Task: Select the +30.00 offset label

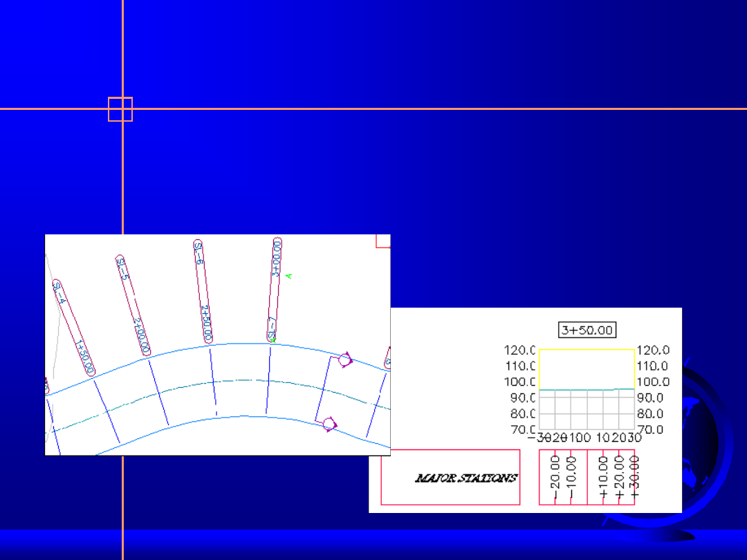Action: [x=634, y=476]
